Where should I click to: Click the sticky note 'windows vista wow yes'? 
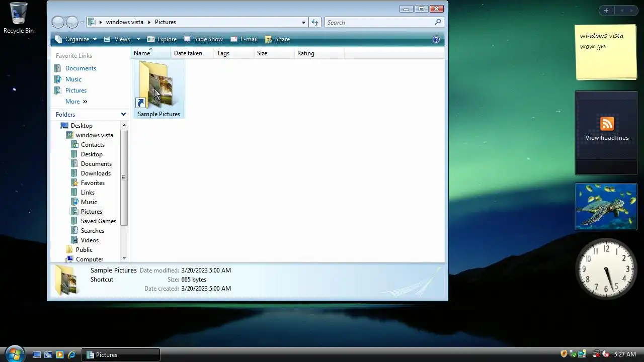pyautogui.click(x=606, y=52)
